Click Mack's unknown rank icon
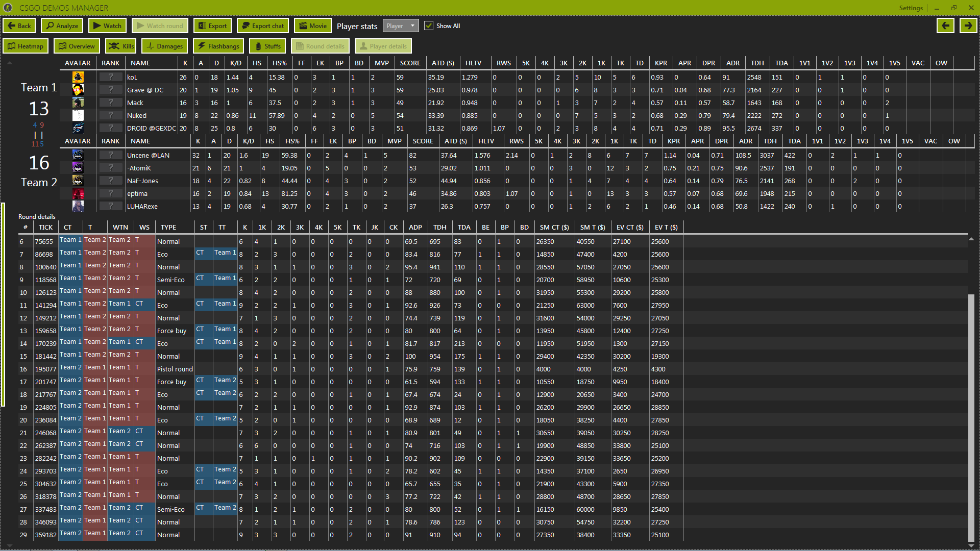The height and width of the screenshot is (551, 980). pyautogui.click(x=110, y=103)
